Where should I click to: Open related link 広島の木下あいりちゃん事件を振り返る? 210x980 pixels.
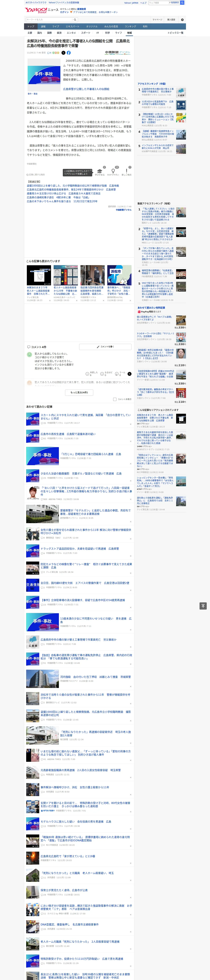[62, 201]
